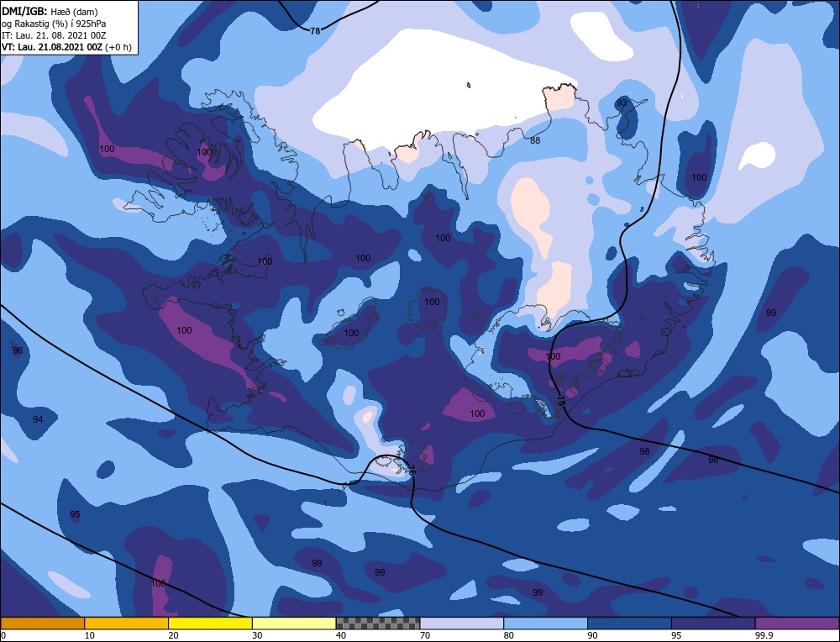The image size is (840, 642).
Task: Click the '88' humidity label on the map
Action: [535, 140]
